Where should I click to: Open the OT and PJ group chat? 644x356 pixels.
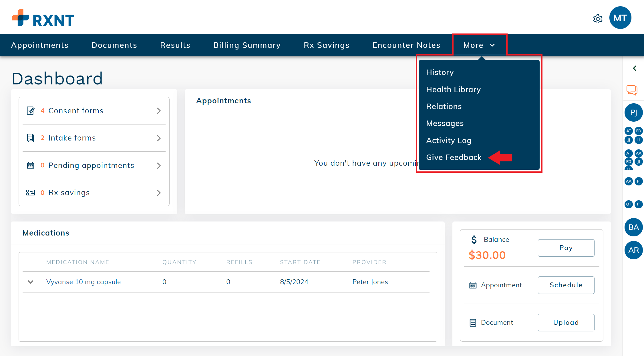(x=633, y=204)
